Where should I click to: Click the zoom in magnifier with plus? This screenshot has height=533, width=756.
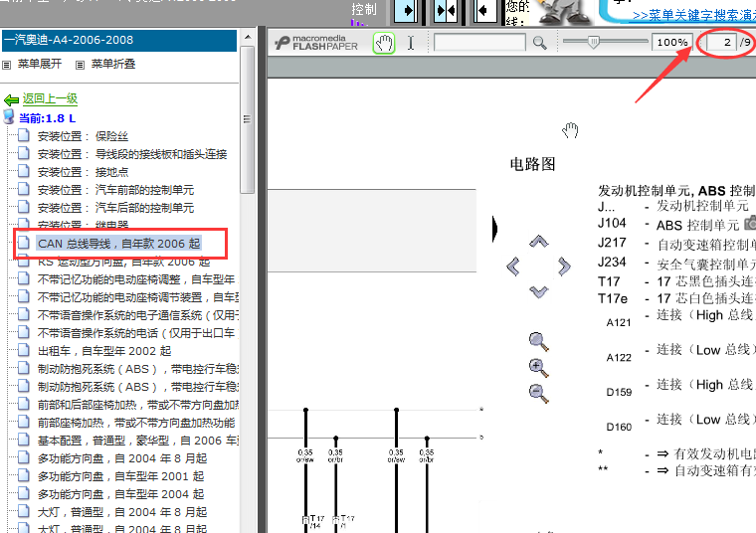coord(538,368)
